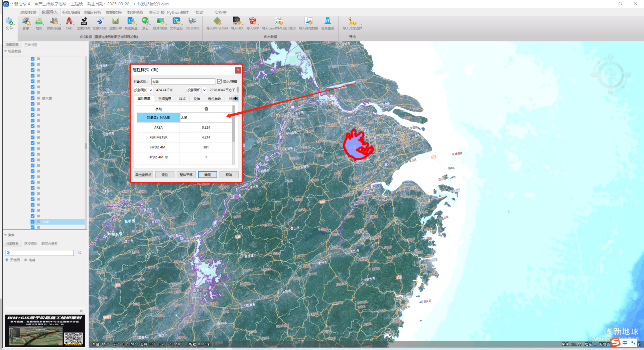The image size is (644, 350).
Task: Open the 标绘/编辑 ribbon tab
Action: (x=71, y=12)
